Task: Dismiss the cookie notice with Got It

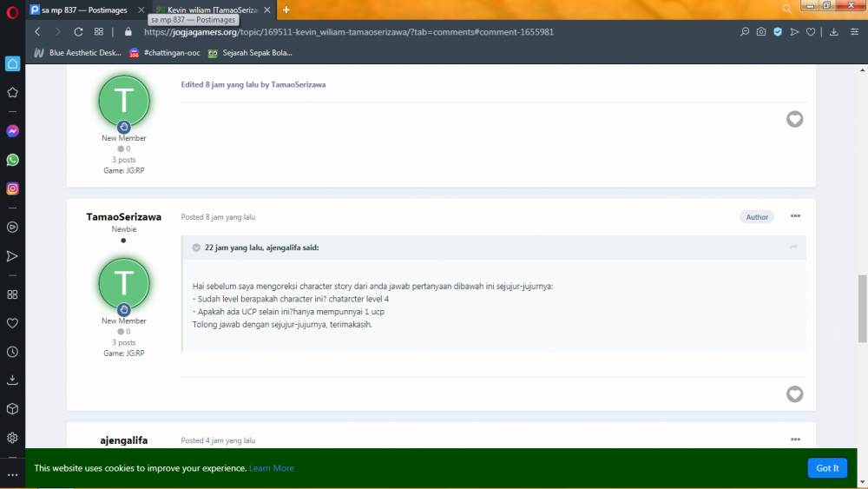Action: pos(827,468)
